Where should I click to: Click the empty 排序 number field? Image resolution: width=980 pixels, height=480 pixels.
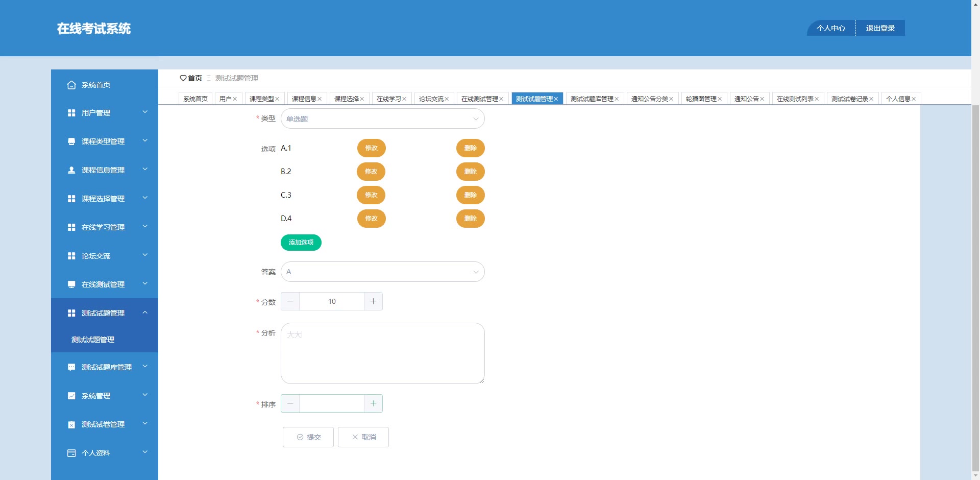click(x=332, y=403)
